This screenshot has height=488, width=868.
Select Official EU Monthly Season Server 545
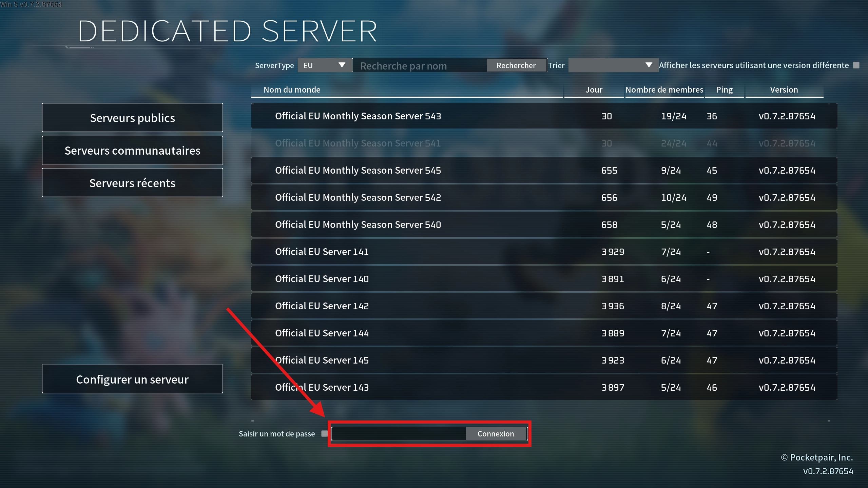544,170
